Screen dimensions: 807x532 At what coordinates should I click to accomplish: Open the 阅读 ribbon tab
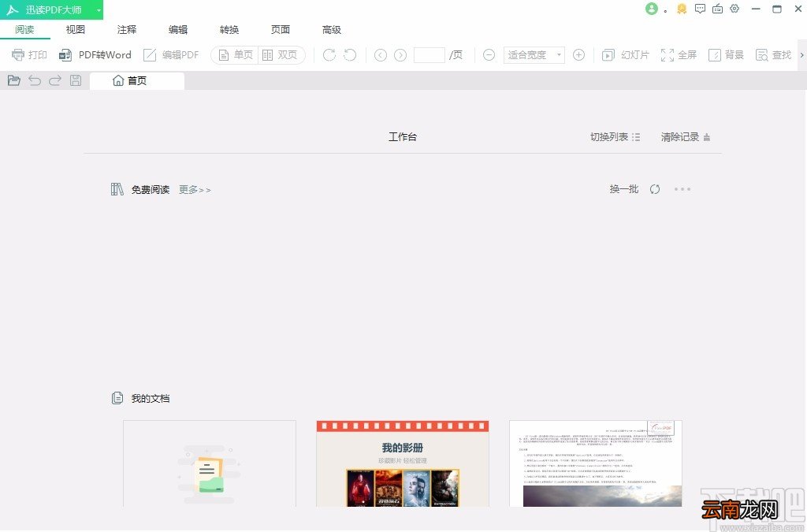[x=24, y=29]
